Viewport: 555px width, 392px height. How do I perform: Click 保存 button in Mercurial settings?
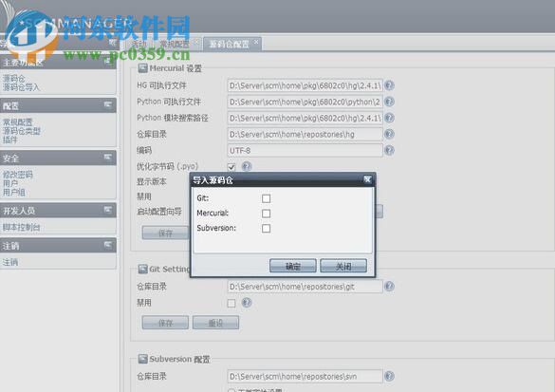pyautogui.click(x=165, y=233)
